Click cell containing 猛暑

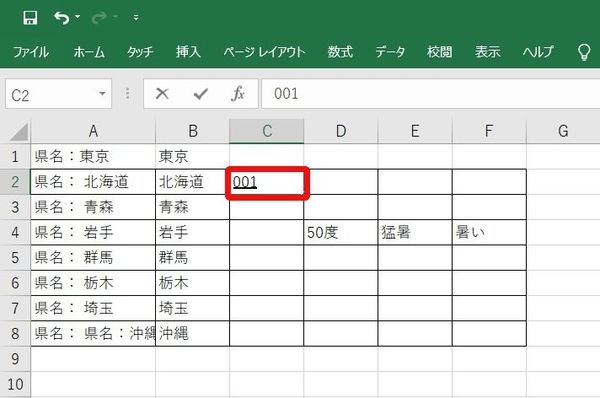pyautogui.click(x=415, y=232)
